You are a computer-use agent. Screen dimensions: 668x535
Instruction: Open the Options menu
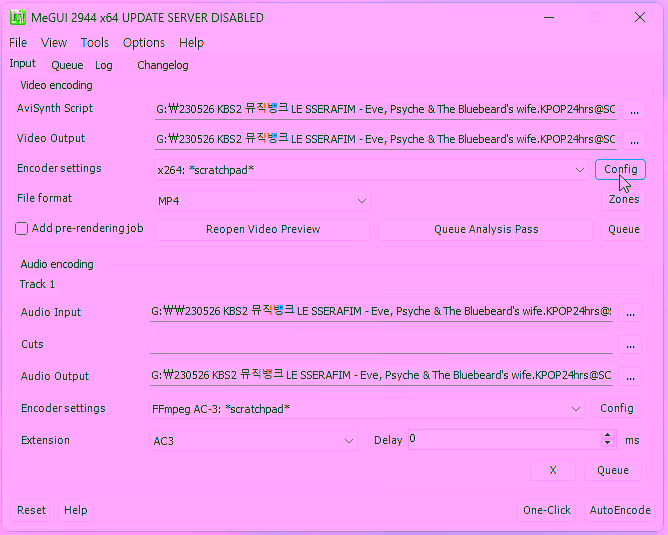144,43
